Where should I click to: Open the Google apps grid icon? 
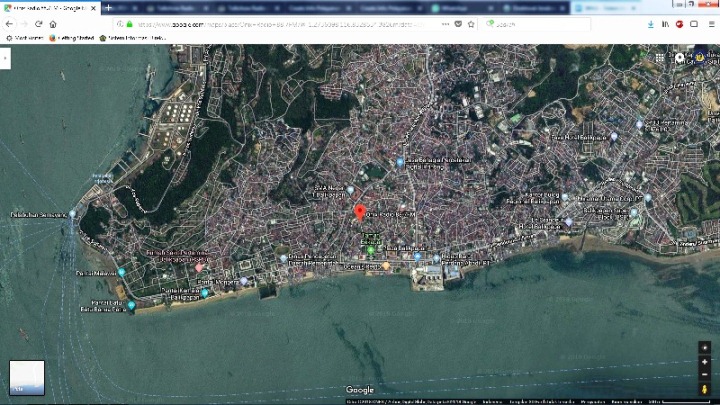660,58
